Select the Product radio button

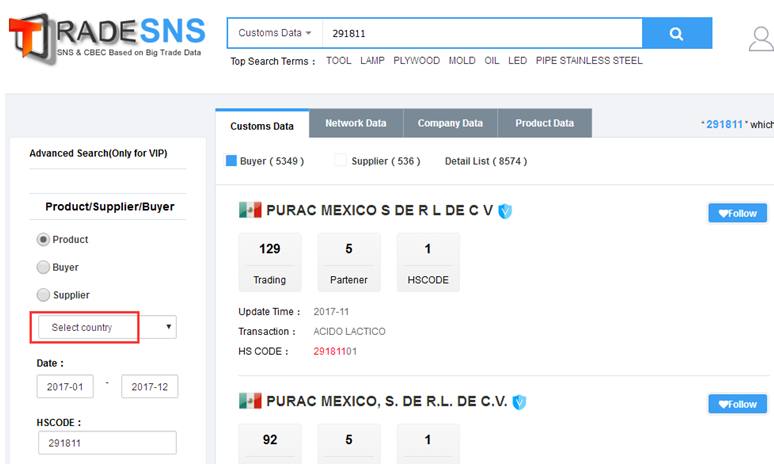tap(43, 239)
